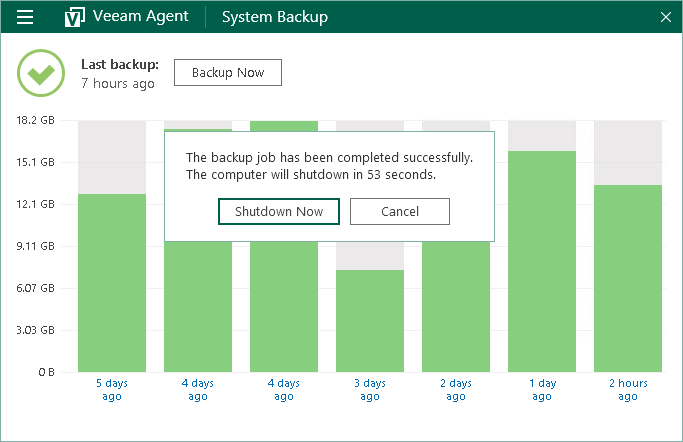
Task: Click the Veeam Agent logo icon
Action: 74,17
